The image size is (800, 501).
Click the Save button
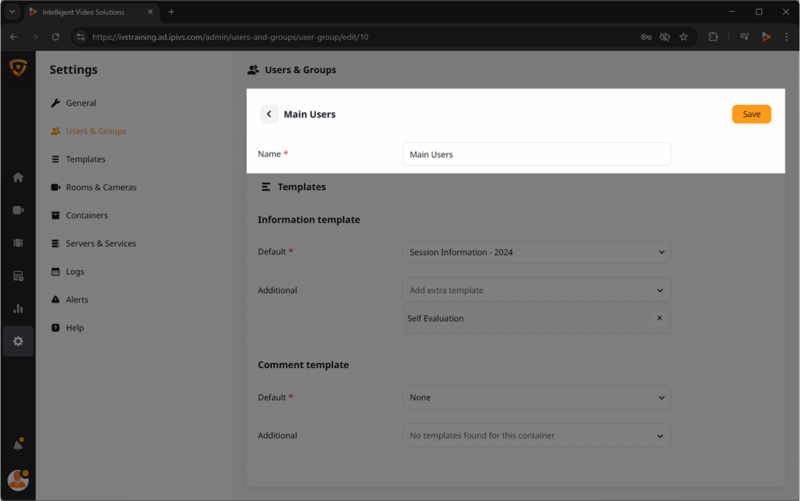pos(751,114)
